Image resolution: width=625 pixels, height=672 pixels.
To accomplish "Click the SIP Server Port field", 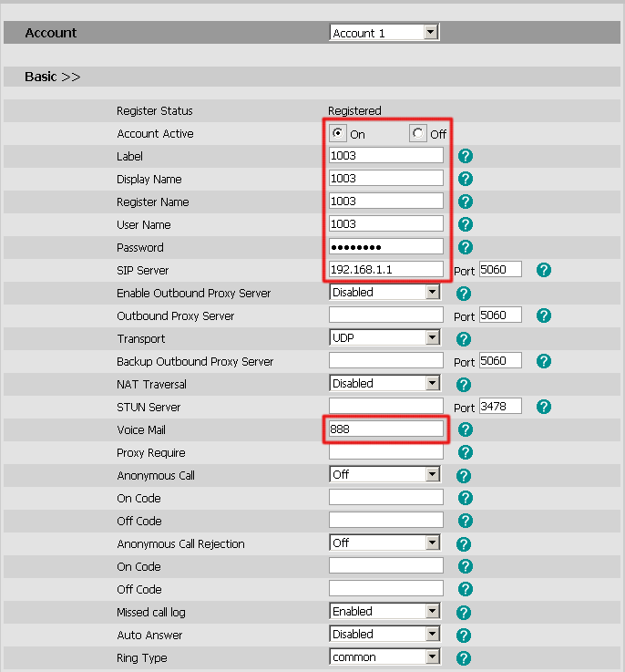I will tap(500, 269).
